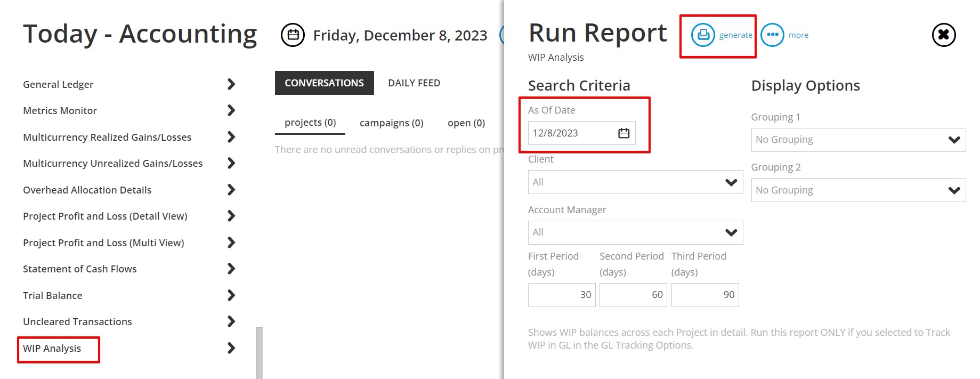This screenshot has height=379, width=980.
Task: Select Project Profit and Loss (Detail View) report
Action: click(105, 216)
